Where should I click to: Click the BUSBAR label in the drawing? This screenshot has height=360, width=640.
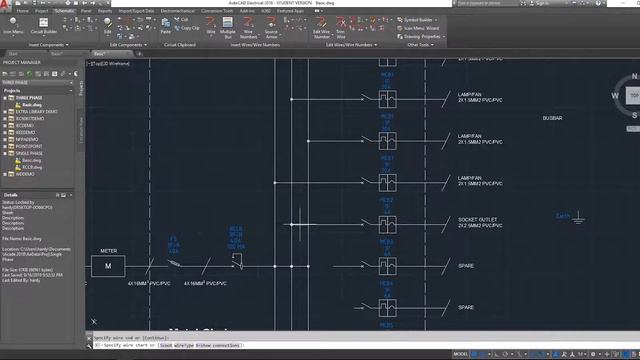pos(552,118)
